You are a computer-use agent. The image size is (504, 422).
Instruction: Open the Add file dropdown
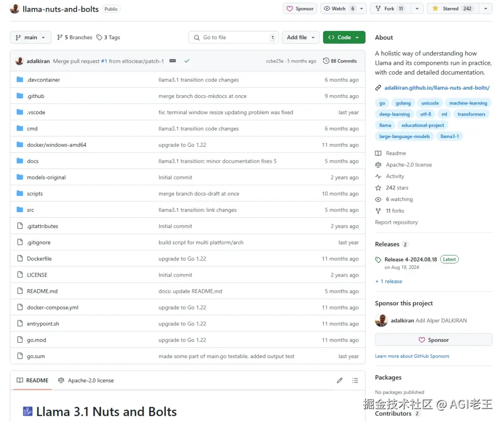pos(301,37)
